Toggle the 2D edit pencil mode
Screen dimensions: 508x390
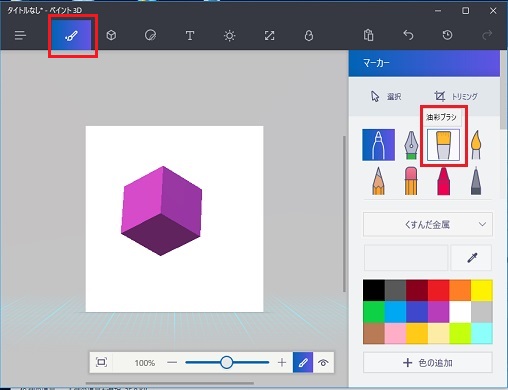[x=303, y=362]
